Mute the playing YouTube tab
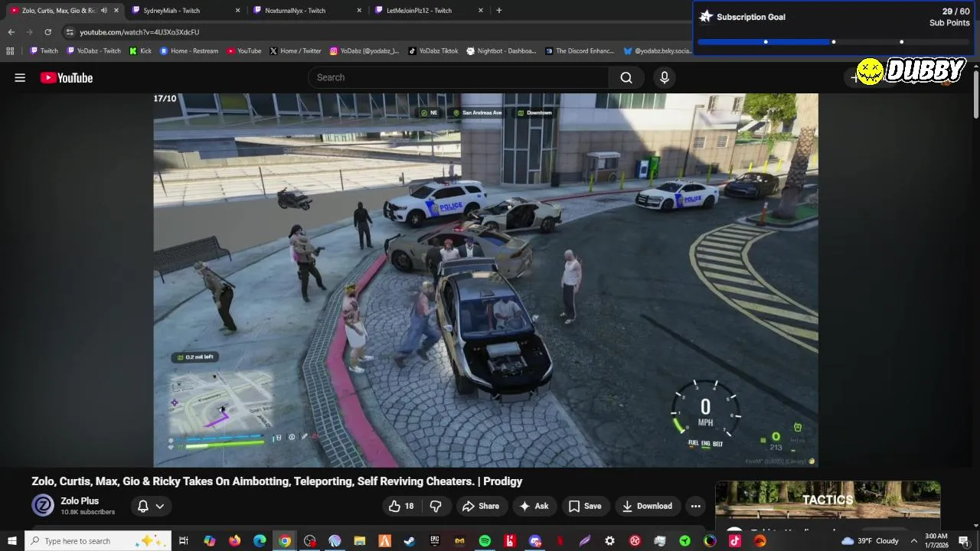Viewport: 980px width, 551px height. coord(104,11)
